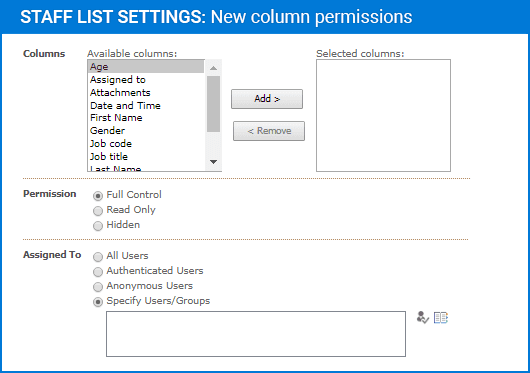Select the Gender column entry
The height and width of the screenshot is (373, 530).
146,131
